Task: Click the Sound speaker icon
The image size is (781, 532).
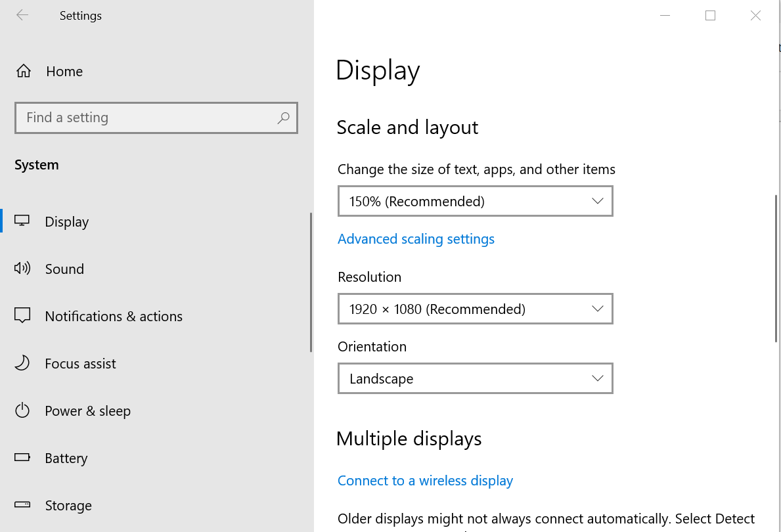Action: [22, 269]
